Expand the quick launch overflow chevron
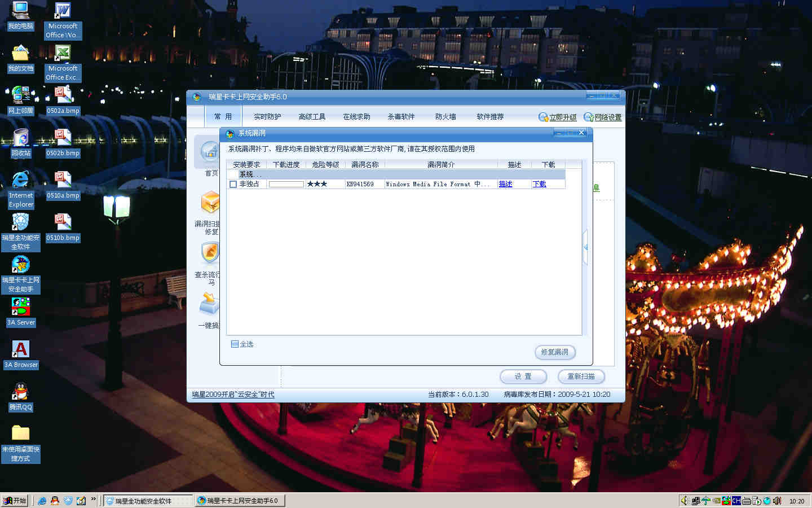 tap(94, 500)
